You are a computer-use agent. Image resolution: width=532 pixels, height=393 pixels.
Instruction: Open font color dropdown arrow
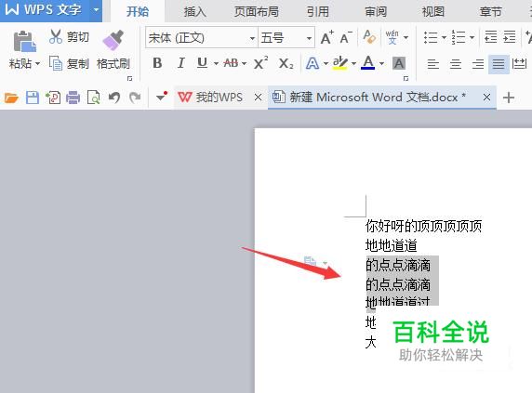(x=381, y=63)
